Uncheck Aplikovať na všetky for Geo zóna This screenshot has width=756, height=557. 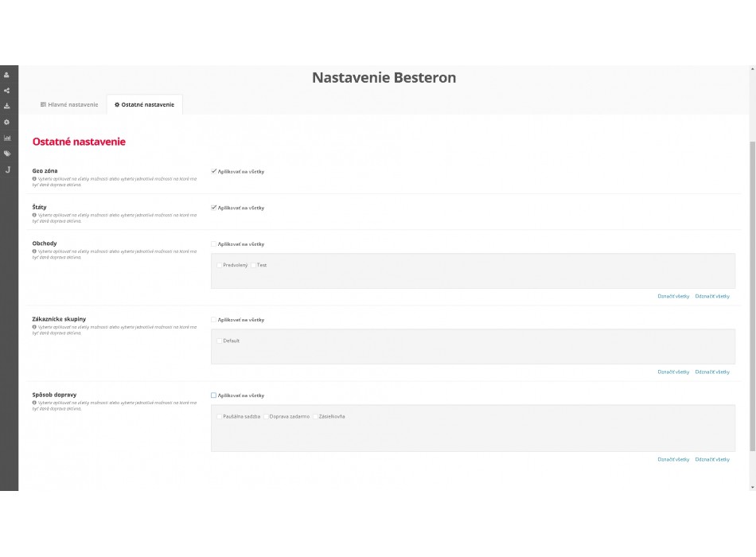coord(213,171)
